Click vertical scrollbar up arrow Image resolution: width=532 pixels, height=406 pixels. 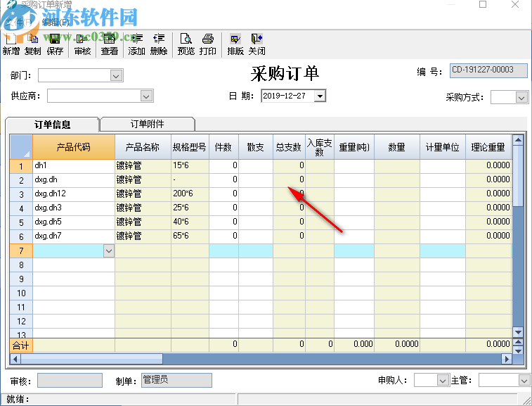[x=518, y=139]
